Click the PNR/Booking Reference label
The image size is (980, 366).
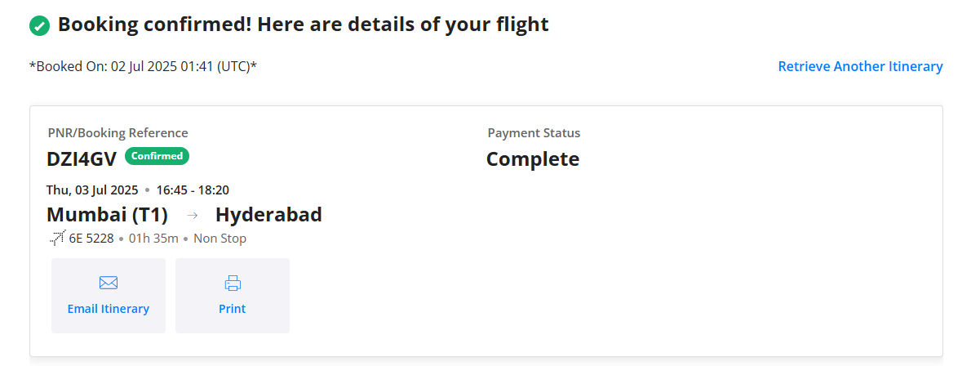click(x=118, y=132)
